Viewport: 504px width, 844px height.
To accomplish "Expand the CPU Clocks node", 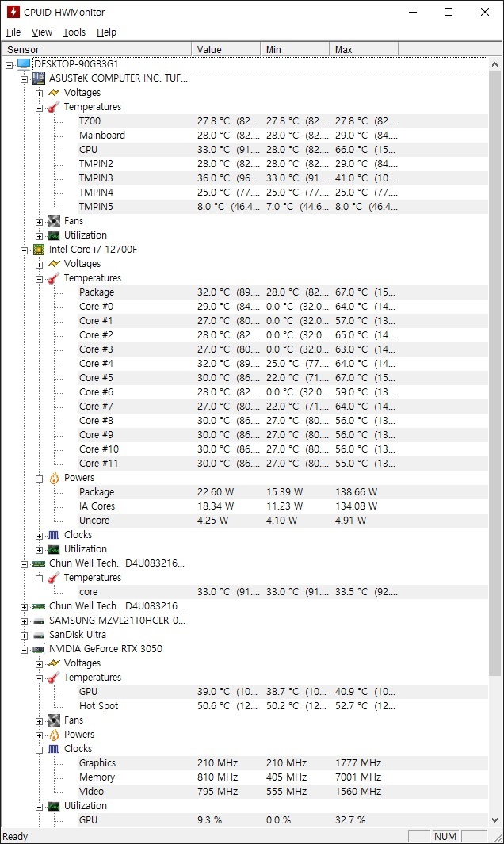I will pyautogui.click(x=40, y=536).
